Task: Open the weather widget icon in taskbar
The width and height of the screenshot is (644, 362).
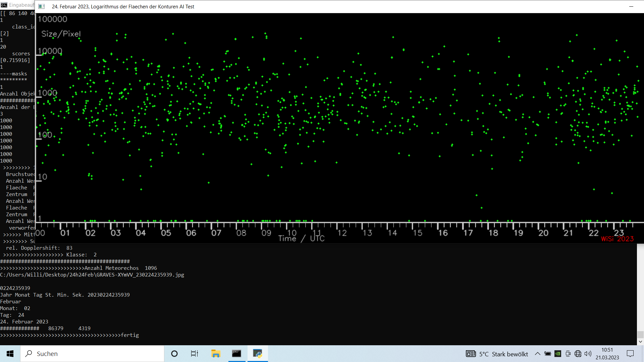Action: (471, 354)
